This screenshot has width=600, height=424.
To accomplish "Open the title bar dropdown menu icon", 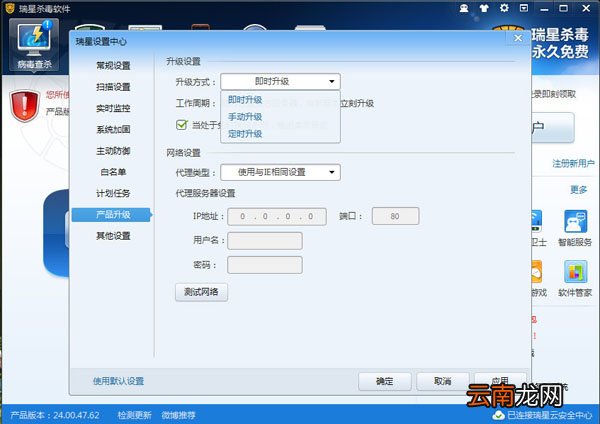I will pos(524,8).
